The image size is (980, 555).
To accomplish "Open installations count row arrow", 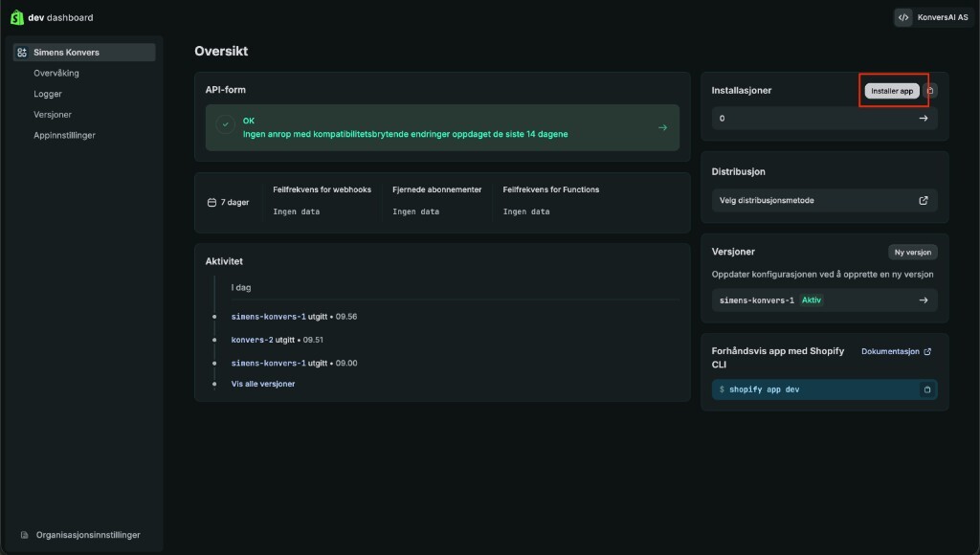I will [x=924, y=118].
